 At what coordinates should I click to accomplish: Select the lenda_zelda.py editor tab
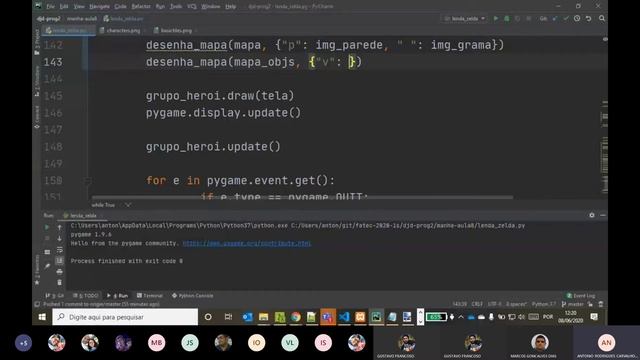tap(69, 30)
